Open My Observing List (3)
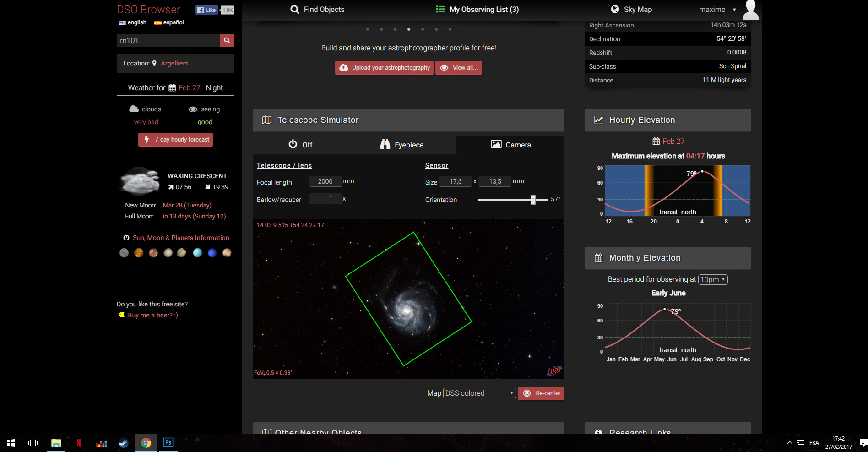The width and height of the screenshot is (868, 452). pyautogui.click(x=477, y=9)
